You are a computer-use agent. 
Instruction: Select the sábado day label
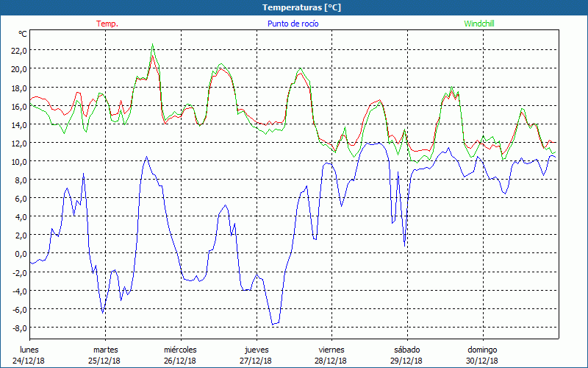pyautogui.click(x=406, y=350)
